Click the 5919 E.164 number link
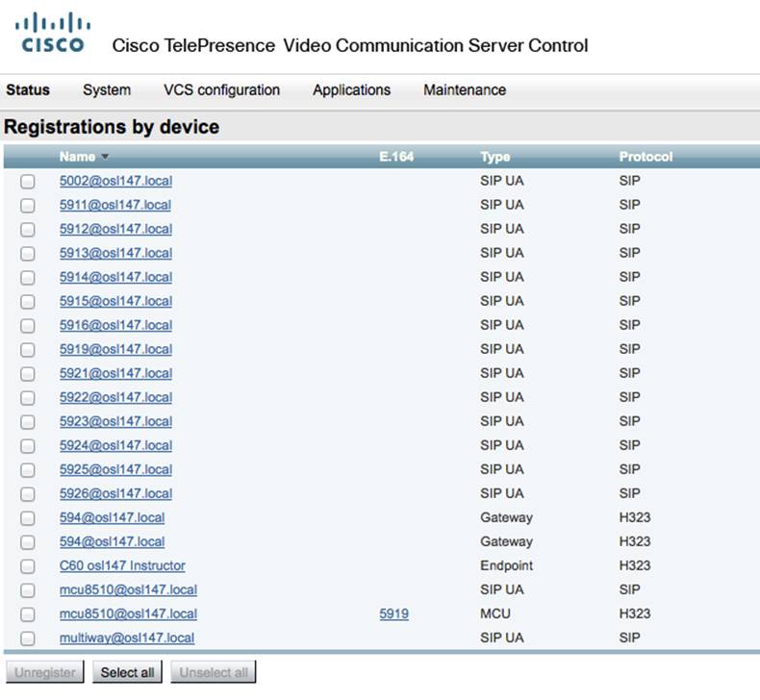This screenshot has width=760, height=700. [393, 613]
